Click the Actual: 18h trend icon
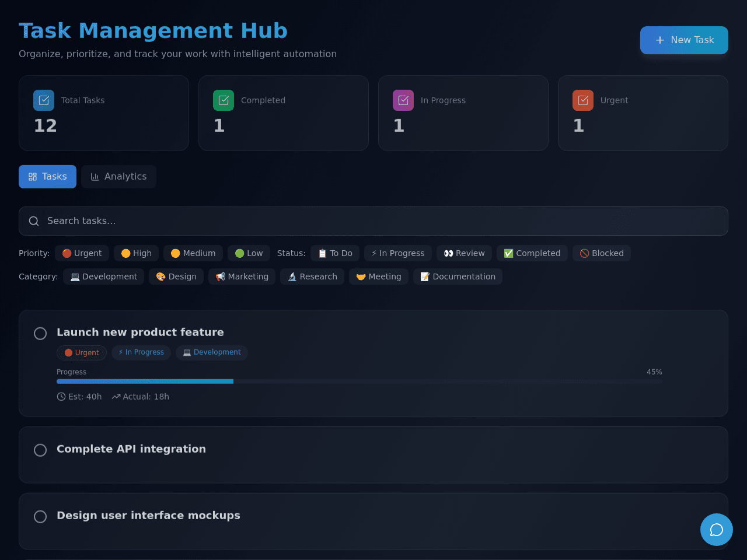 click(116, 397)
